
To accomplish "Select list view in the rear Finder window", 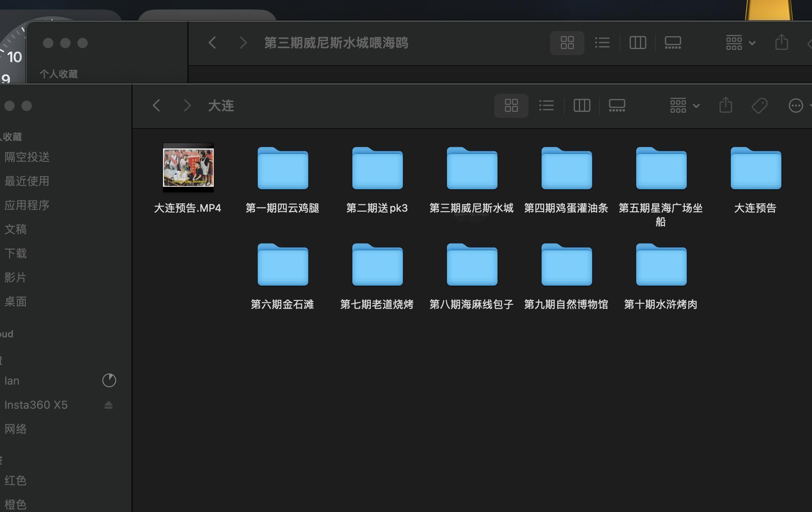I will 602,43.
